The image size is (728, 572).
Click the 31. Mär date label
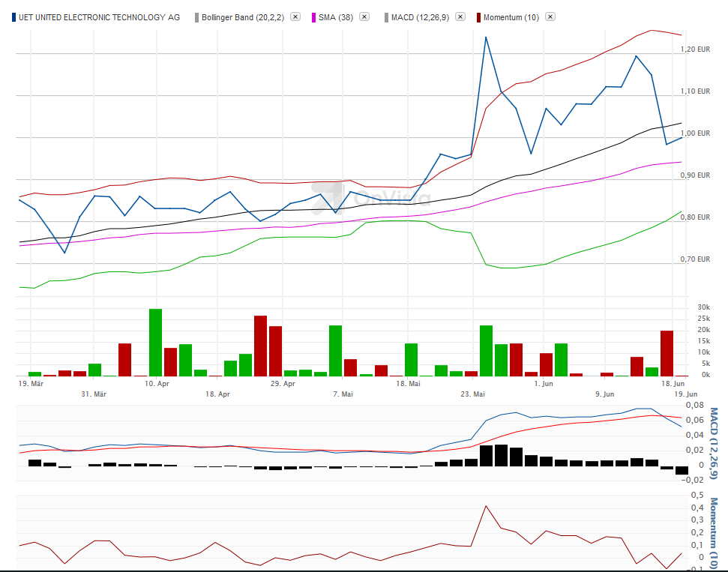pos(94,394)
